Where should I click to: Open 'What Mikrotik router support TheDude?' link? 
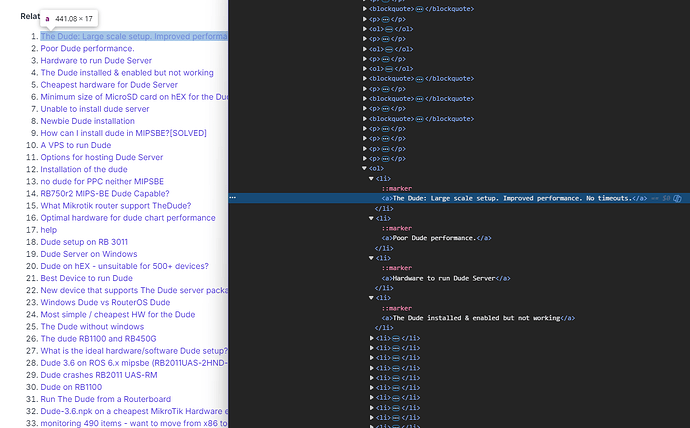[x=116, y=206]
